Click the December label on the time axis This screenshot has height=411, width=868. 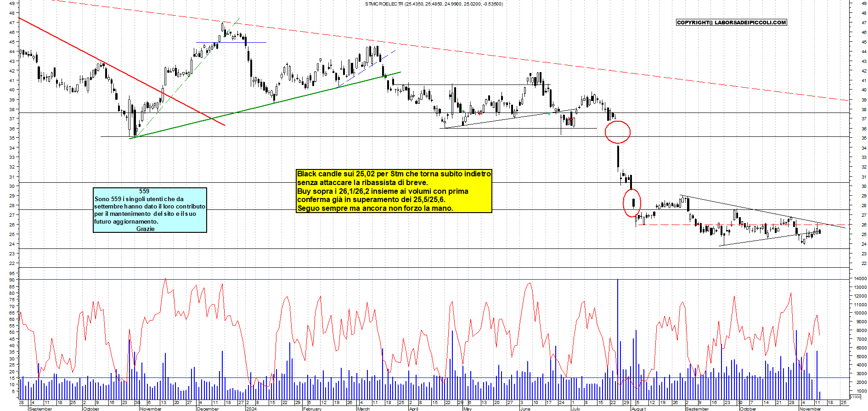click(x=208, y=409)
